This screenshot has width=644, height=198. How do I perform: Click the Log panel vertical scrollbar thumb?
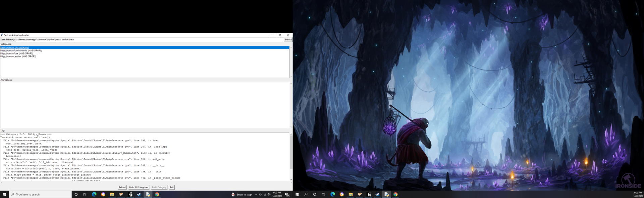click(x=291, y=152)
